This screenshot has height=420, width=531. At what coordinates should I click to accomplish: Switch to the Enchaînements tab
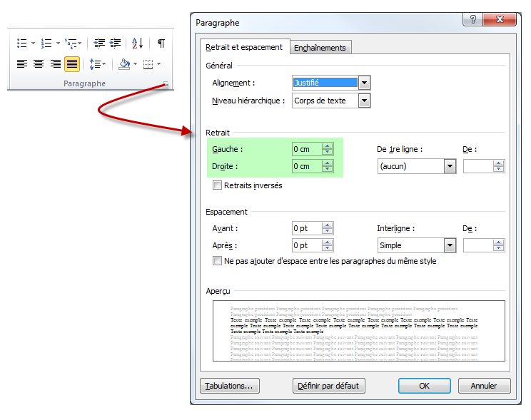click(x=321, y=48)
